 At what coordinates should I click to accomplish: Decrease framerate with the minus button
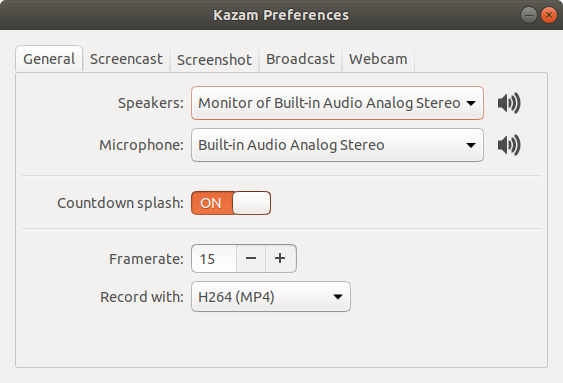pos(251,258)
